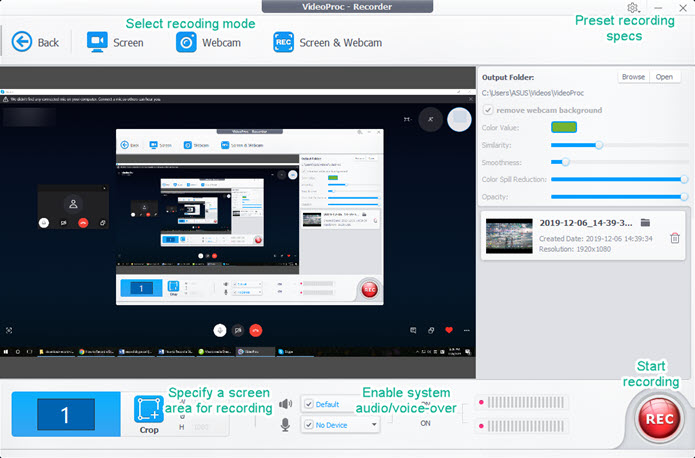Click hang-up in small Skype call thumbnail
Viewport: 695px width, 458px height.
tap(83, 223)
